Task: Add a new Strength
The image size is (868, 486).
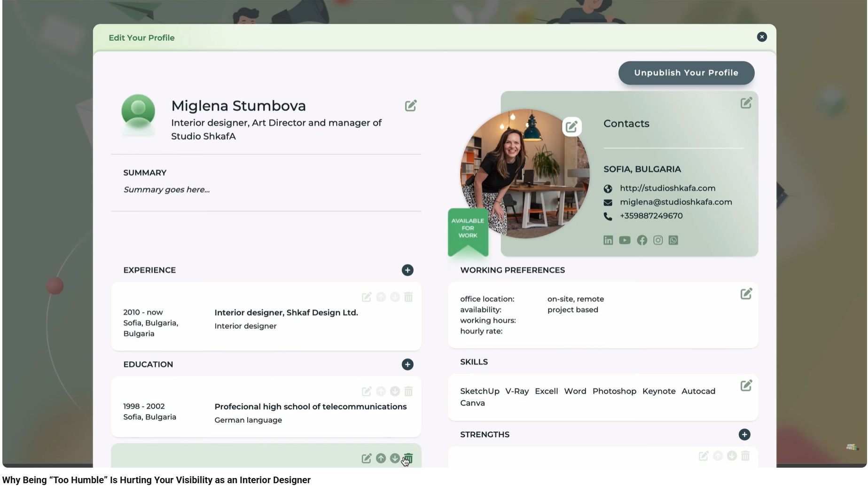Action: point(744,435)
